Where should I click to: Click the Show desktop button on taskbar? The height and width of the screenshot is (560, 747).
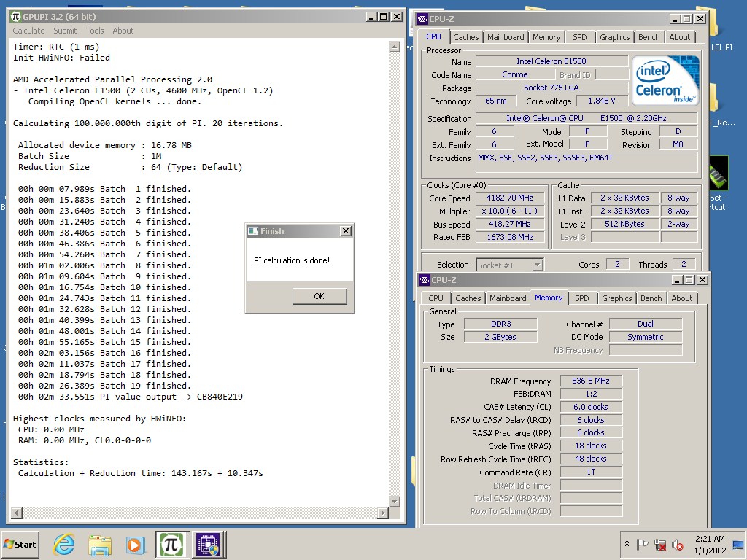(740, 544)
